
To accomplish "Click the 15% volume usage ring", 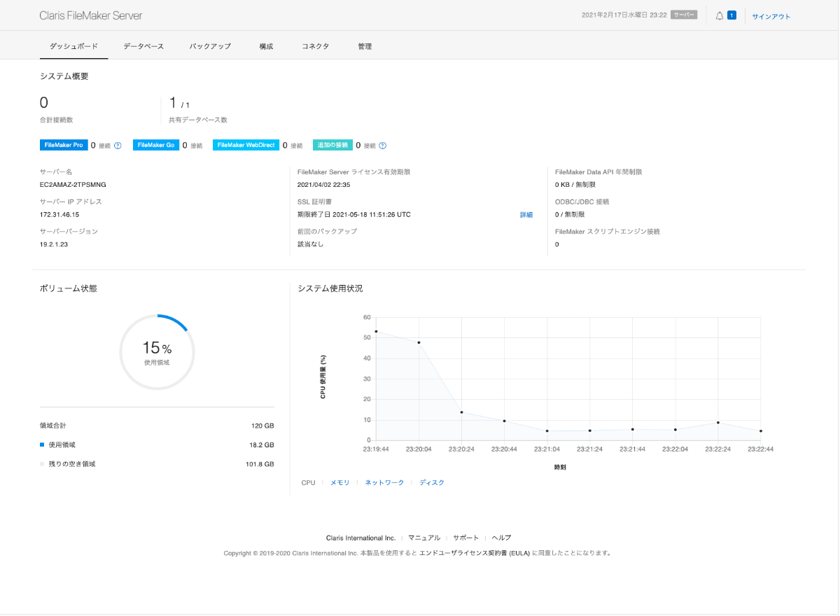I will click(x=157, y=352).
